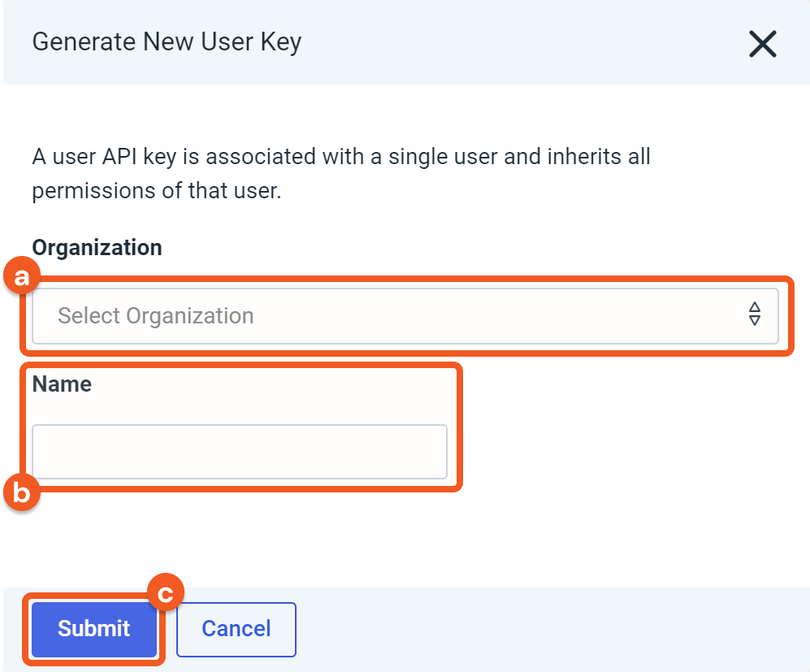Submit the new user key form
Viewport: 810px width, 672px height.
pos(94,628)
